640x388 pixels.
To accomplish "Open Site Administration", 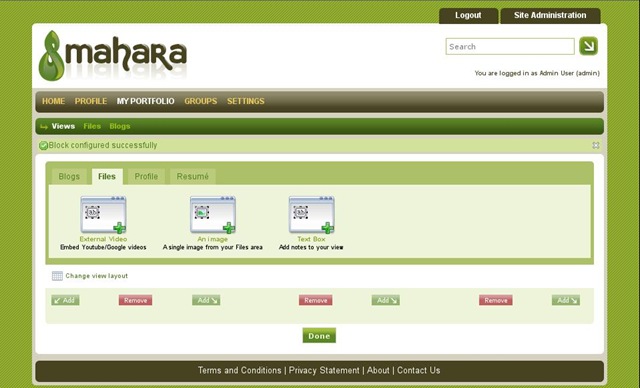I will pyautogui.click(x=550, y=16).
